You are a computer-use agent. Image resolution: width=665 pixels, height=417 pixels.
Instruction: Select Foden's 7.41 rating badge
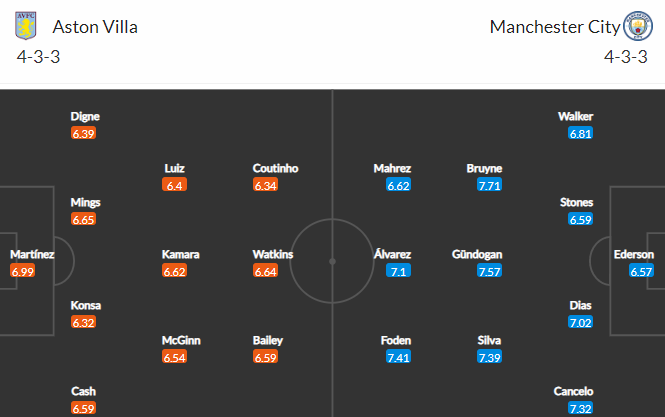(x=398, y=357)
